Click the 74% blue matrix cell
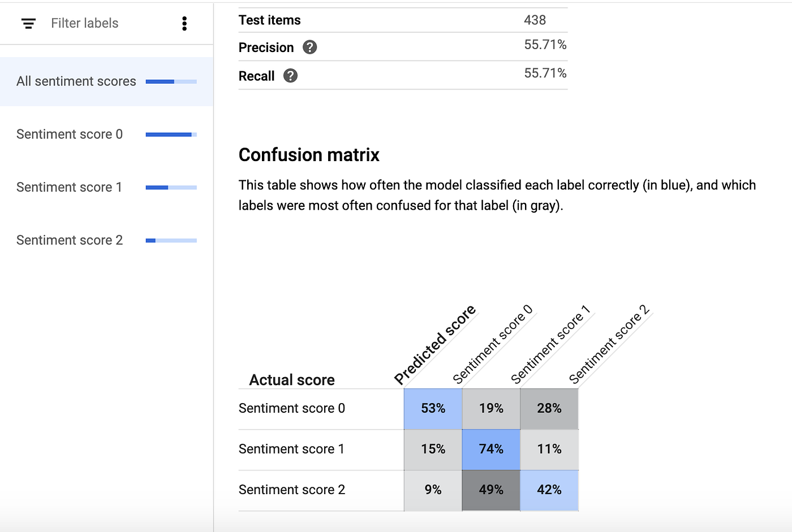792x532 pixels. (491, 449)
